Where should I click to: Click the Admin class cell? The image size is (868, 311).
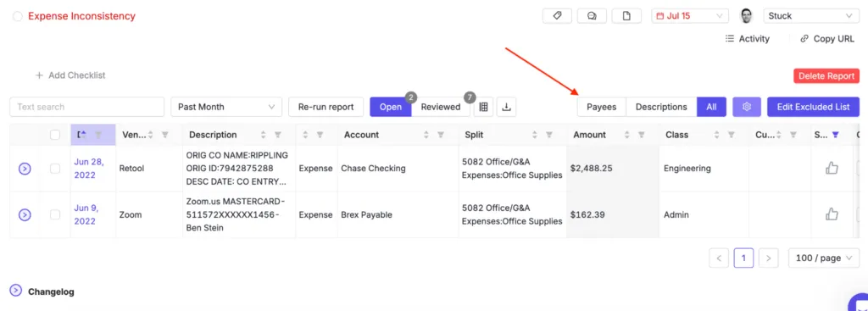click(704, 214)
